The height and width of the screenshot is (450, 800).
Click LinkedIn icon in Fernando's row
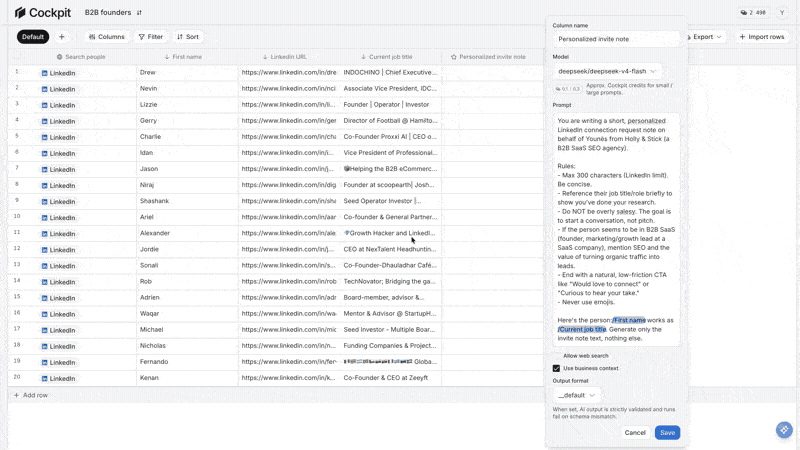(44, 362)
